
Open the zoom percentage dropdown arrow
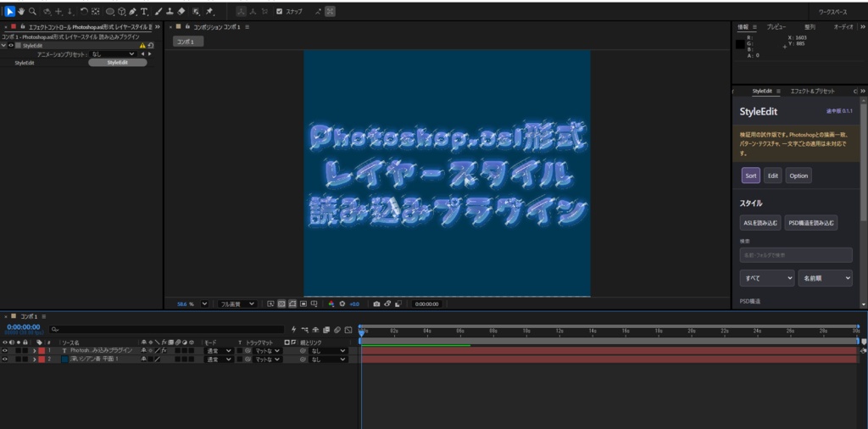click(204, 304)
